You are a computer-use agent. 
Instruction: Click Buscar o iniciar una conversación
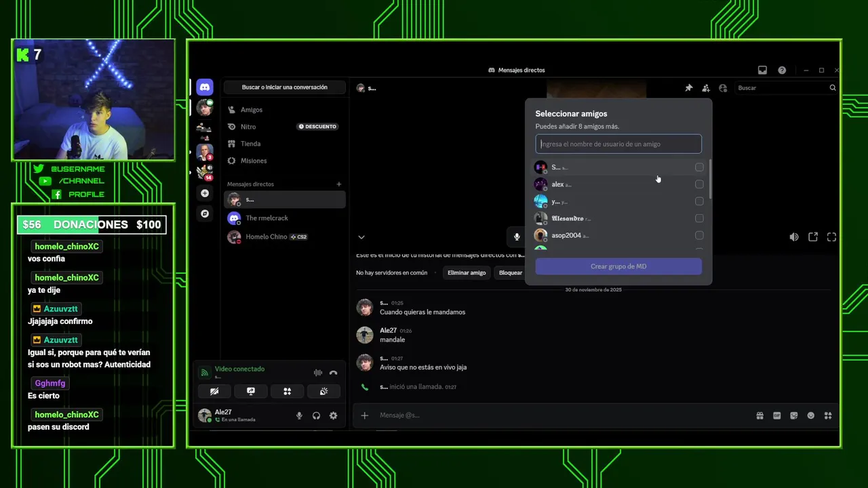click(285, 87)
